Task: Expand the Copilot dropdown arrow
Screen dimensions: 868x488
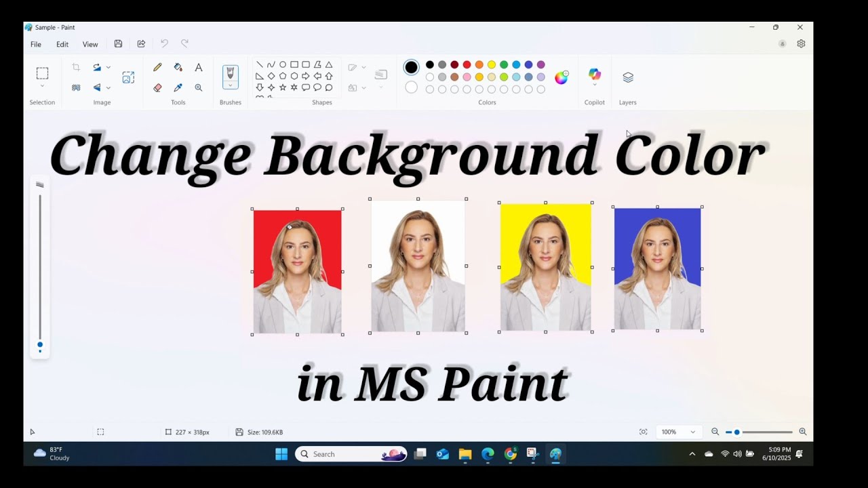Action: tap(595, 85)
